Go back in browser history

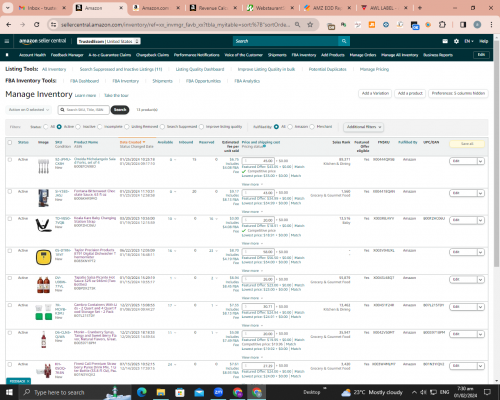coord(9,25)
